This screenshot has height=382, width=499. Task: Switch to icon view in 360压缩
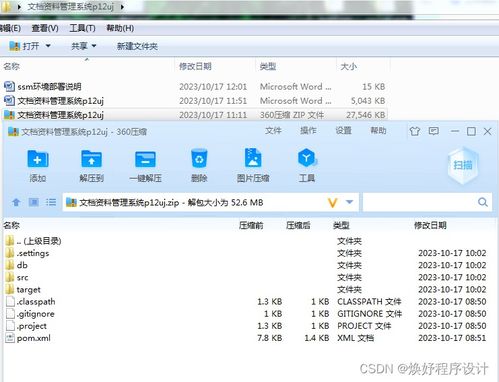(34, 202)
